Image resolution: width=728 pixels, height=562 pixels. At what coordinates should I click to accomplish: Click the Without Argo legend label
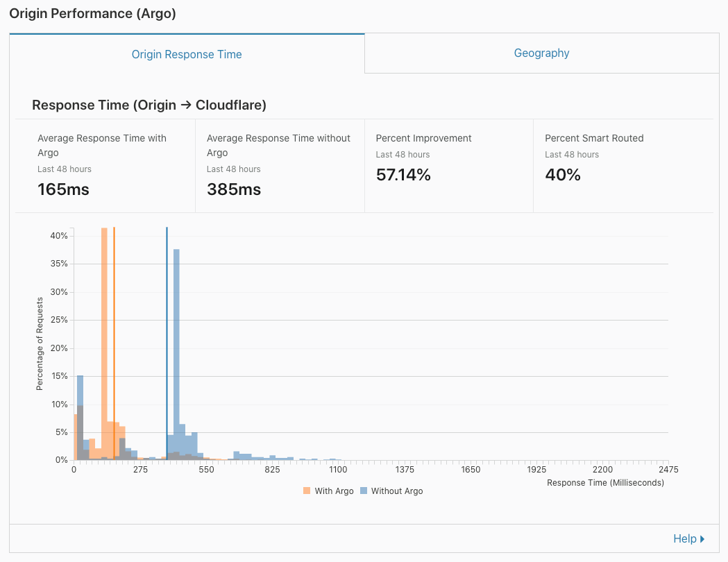[x=397, y=491]
